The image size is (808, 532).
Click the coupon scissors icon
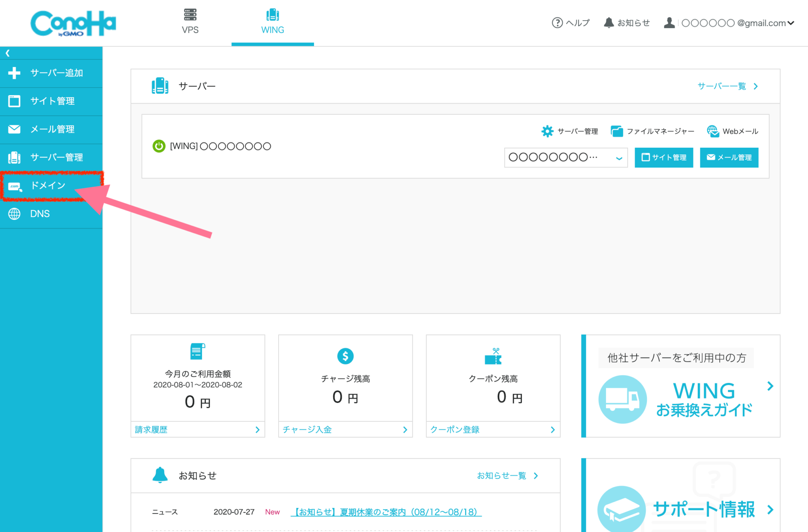pyautogui.click(x=493, y=356)
